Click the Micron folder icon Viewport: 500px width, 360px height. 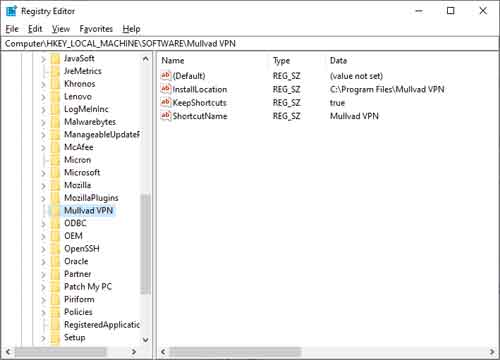tap(55, 160)
